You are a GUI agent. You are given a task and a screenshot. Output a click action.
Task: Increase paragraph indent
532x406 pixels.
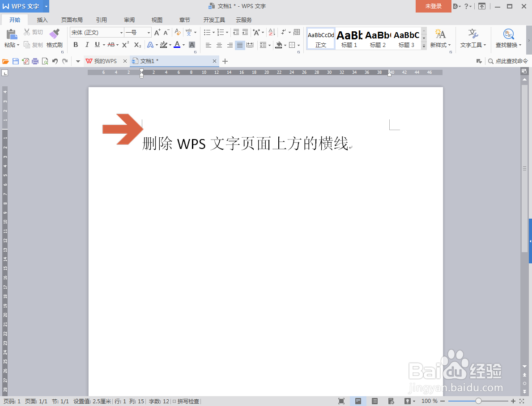click(x=245, y=32)
